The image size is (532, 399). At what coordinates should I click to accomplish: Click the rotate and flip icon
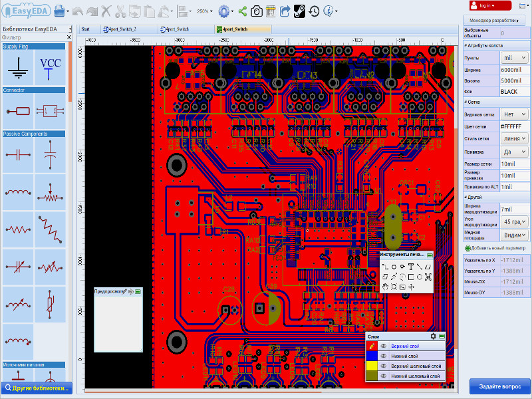tap(164, 11)
